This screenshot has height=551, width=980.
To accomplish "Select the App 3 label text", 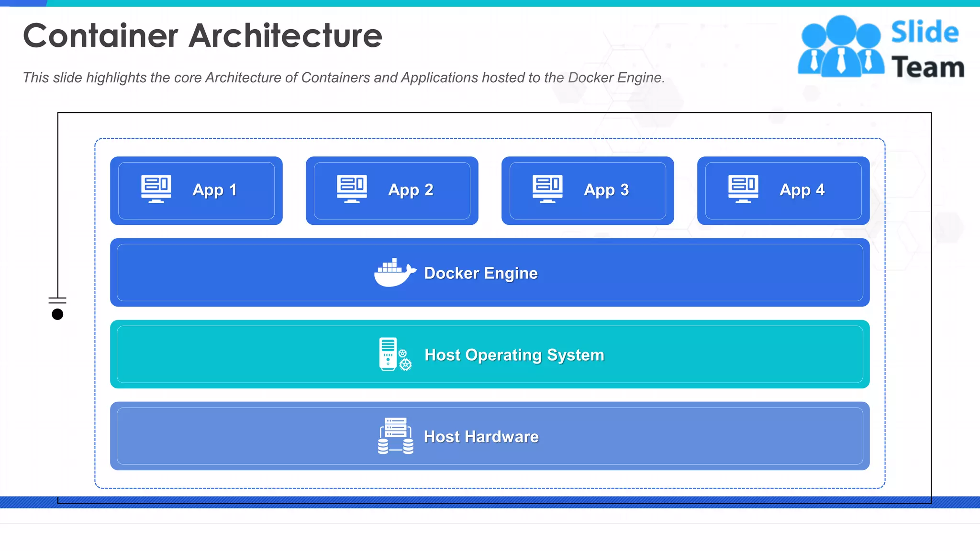I will [x=606, y=190].
